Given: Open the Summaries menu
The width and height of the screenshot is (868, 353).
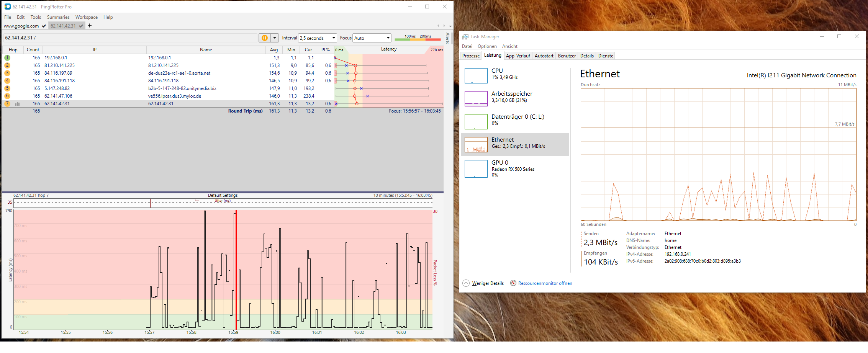Looking at the screenshot, I should click(x=58, y=17).
